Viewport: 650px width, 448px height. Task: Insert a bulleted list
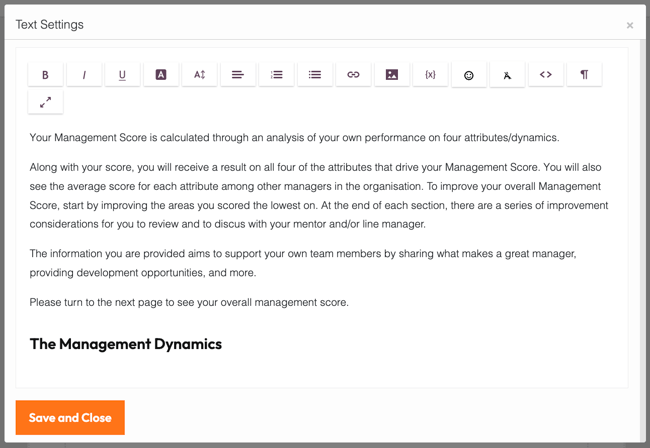click(315, 75)
